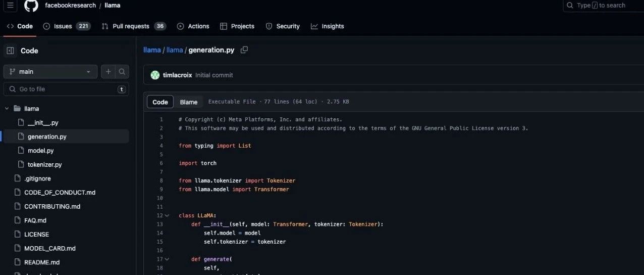Click the LICENSE file icon
The image size is (644, 275).
pyautogui.click(x=17, y=235)
